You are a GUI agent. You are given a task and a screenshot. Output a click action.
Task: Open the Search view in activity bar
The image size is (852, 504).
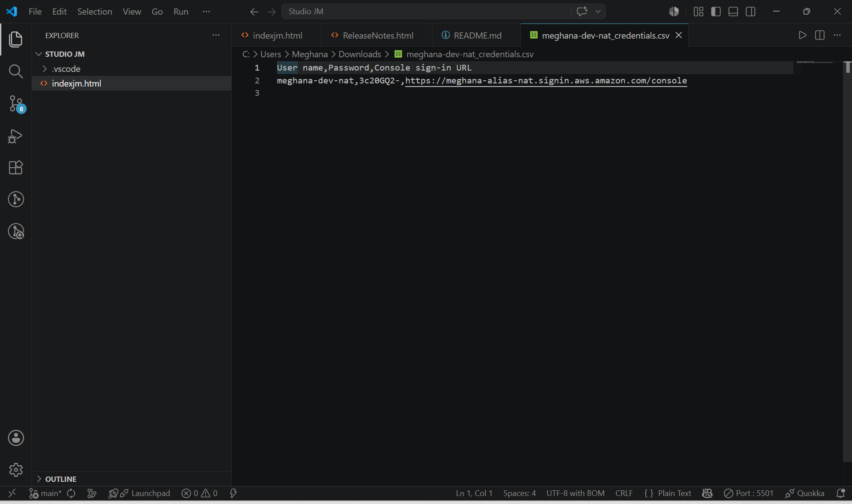pyautogui.click(x=16, y=71)
